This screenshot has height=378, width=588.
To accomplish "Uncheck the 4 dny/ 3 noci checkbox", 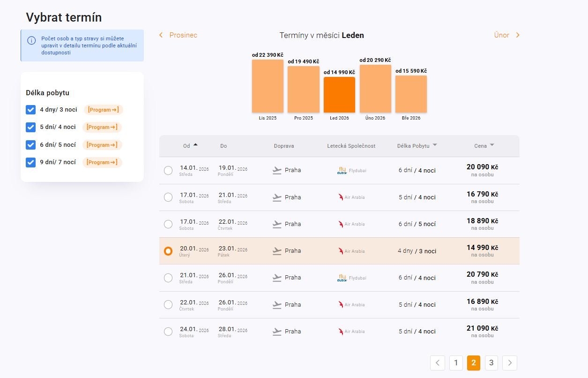I will (31, 110).
